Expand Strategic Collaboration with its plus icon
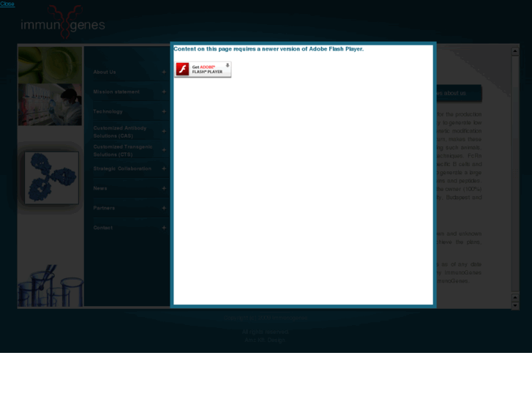This screenshot has width=532, height=399. 164,168
